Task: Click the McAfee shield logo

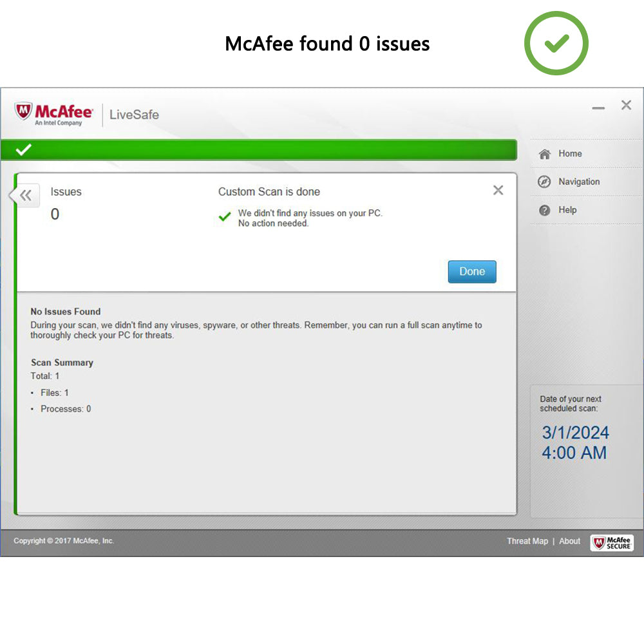Action: tap(23, 111)
